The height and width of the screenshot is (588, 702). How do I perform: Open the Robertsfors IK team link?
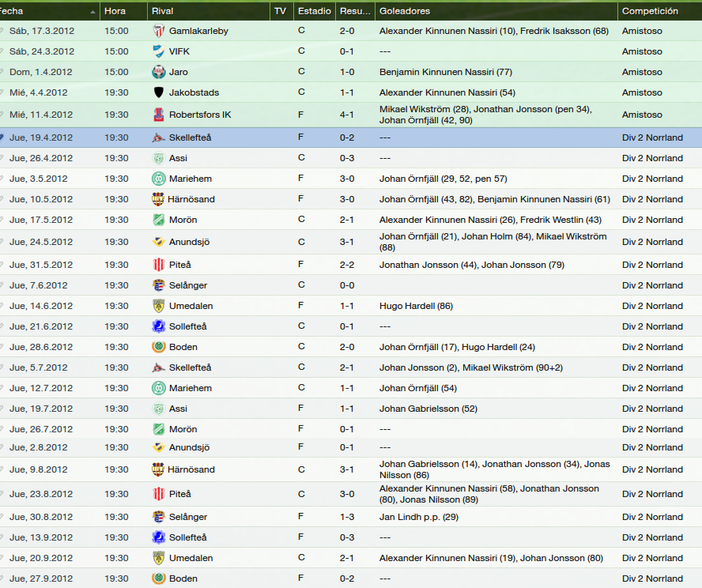[200, 115]
